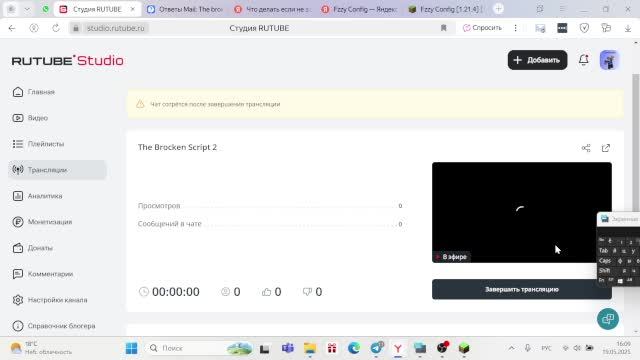Open Microsoft Edge from the taskbar
This screenshot has height=360, width=640.
click(354, 348)
